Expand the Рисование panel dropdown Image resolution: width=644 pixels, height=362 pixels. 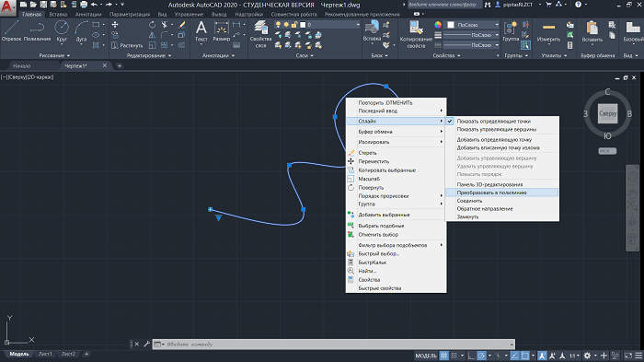[x=54, y=55]
